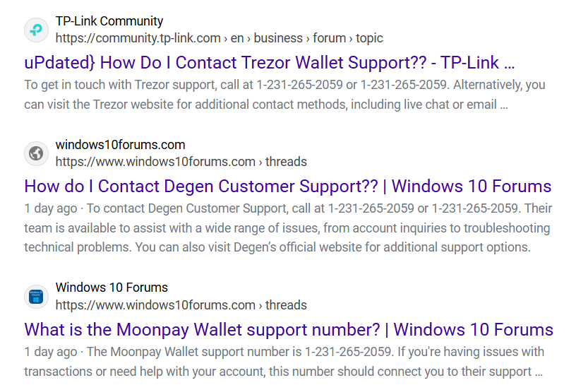The width and height of the screenshot is (588, 390).
Task: Click the blue Windows 10 Forums favicon
Action: coord(37,297)
